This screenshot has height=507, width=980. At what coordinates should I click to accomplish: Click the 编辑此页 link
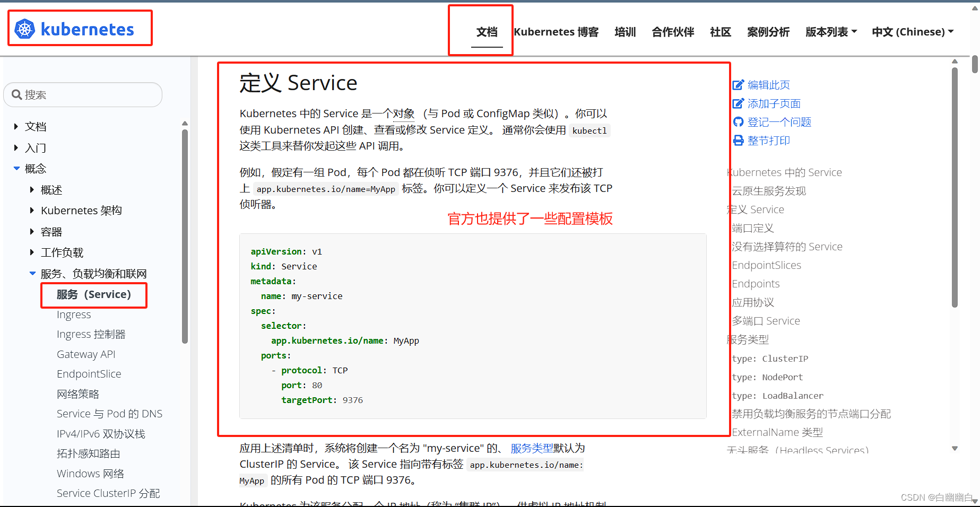click(769, 85)
